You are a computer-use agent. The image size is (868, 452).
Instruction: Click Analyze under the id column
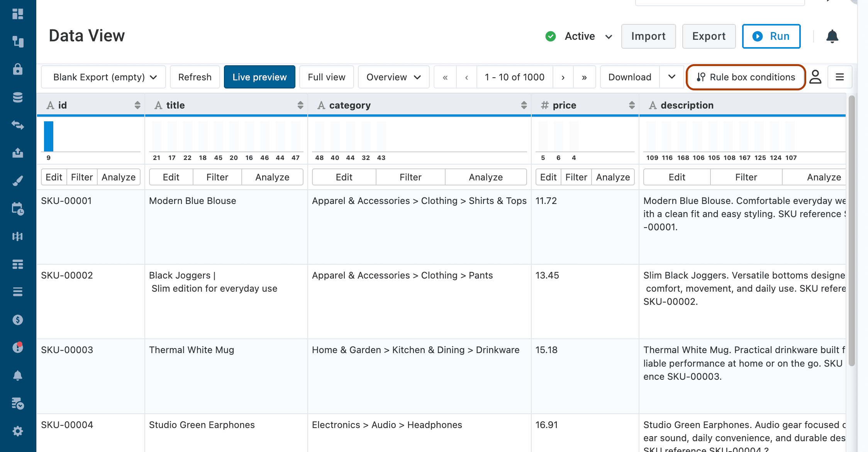119,177
